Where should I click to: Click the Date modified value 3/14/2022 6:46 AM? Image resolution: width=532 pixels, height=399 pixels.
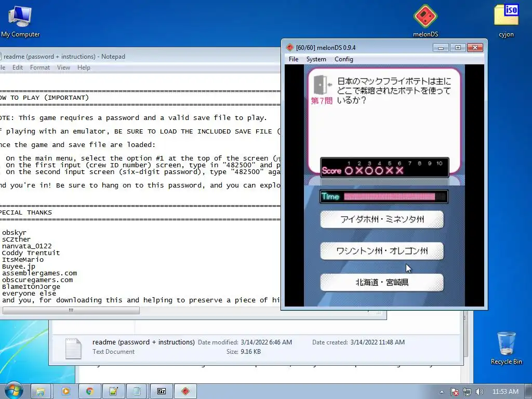tap(267, 342)
